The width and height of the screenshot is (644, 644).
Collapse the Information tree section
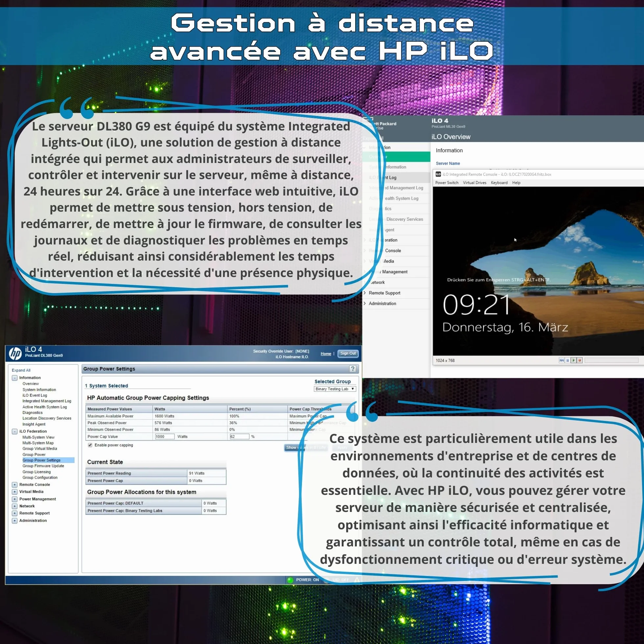(x=15, y=378)
